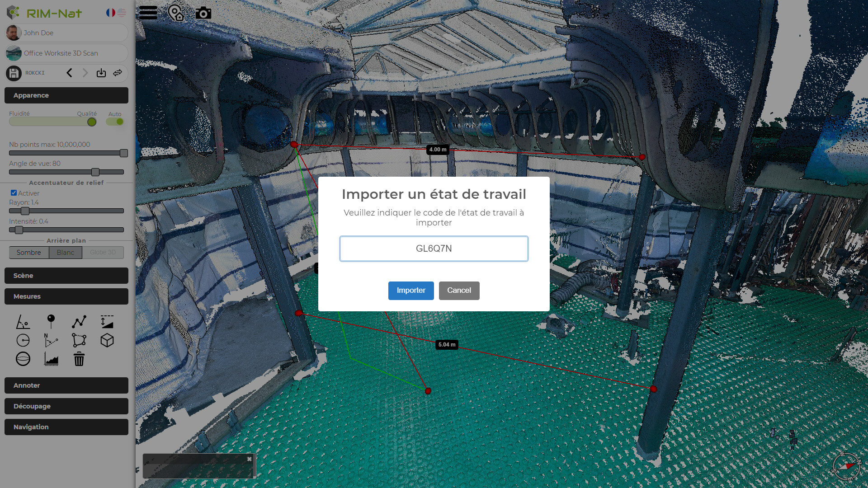868x488 pixels.
Task: Take a screenshot with camera icon
Action: tap(203, 13)
